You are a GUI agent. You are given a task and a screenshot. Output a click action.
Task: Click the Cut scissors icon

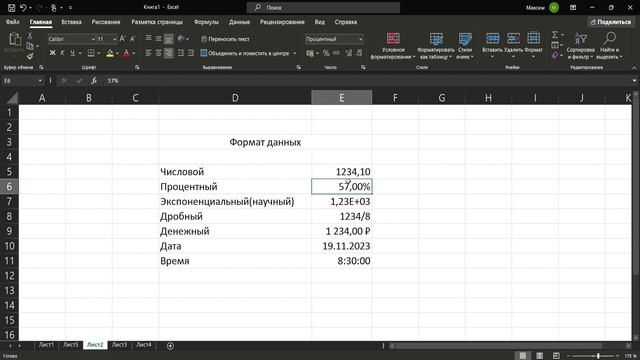tap(30, 36)
